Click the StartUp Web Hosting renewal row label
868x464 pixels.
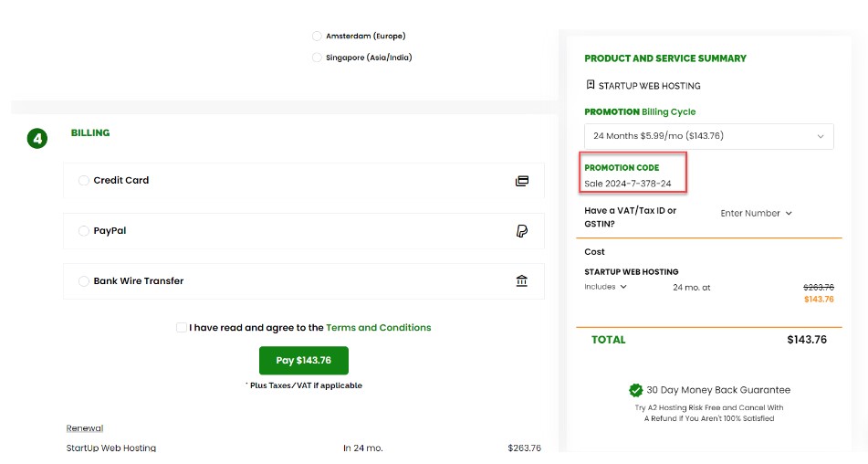[111, 448]
